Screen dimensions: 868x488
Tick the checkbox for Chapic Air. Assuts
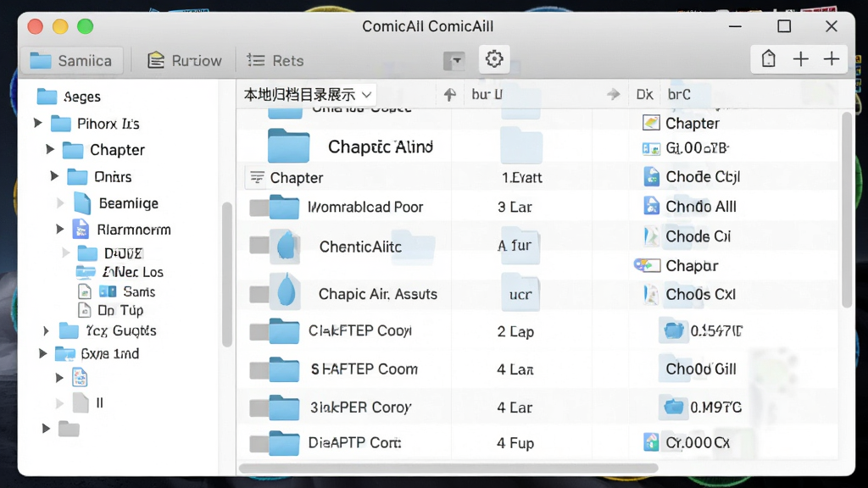point(259,294)
